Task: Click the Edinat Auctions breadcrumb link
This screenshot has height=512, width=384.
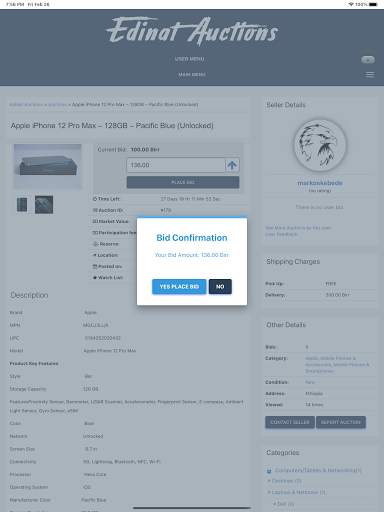Action: 26,105
